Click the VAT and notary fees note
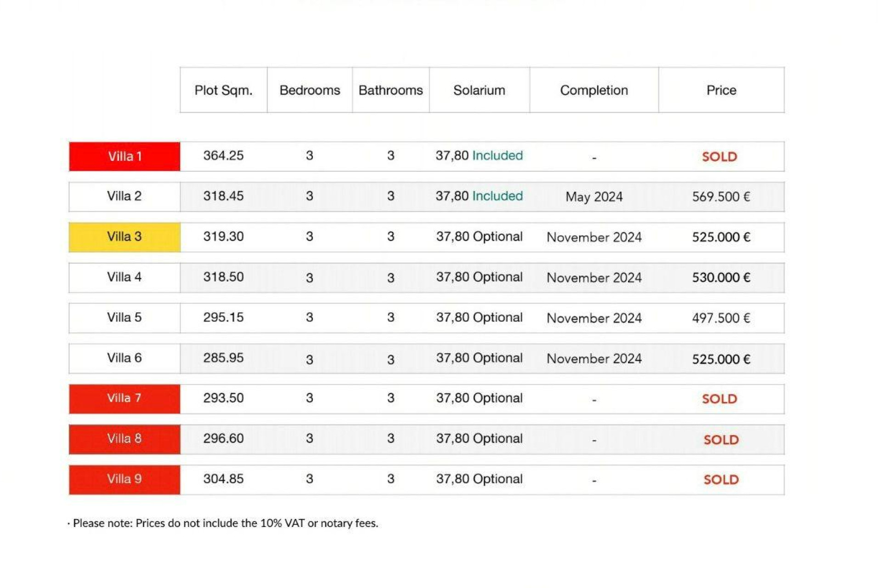The image size is (882, 588). [225, 523]
